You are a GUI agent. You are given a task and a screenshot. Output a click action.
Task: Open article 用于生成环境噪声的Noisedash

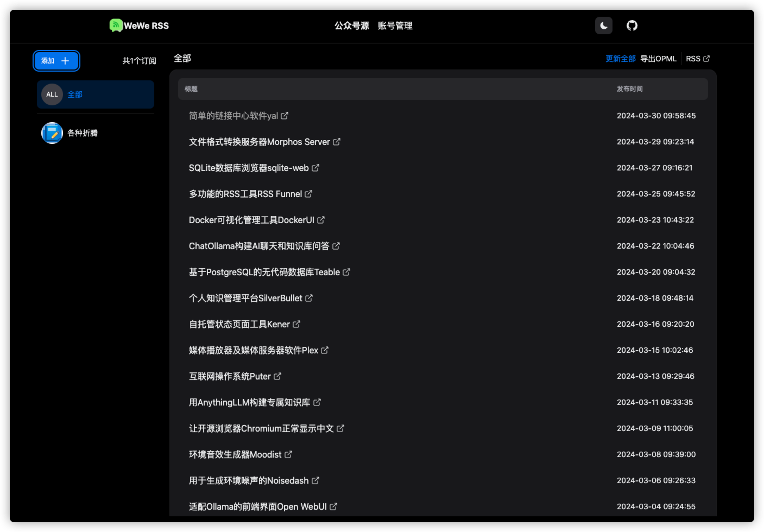tap(249, 480)
